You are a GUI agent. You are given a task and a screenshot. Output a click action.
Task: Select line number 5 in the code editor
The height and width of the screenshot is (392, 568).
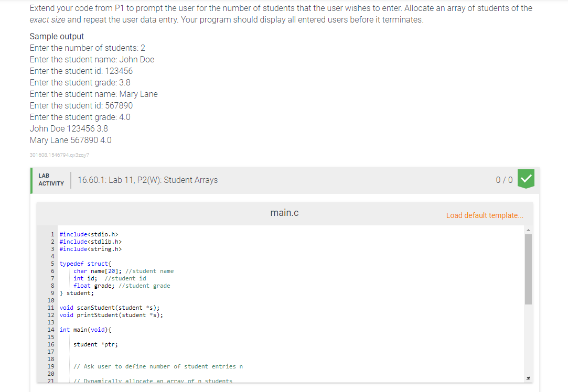click(52, 264)
